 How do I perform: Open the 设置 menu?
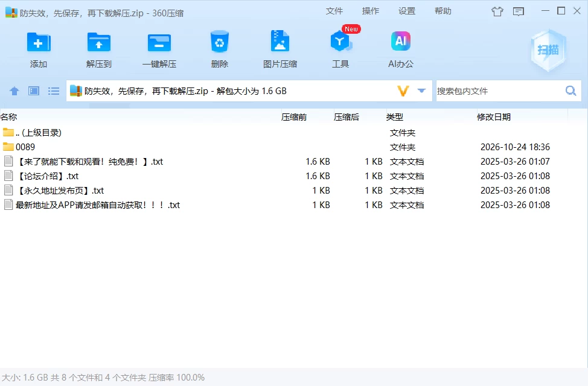coord(407,11)
